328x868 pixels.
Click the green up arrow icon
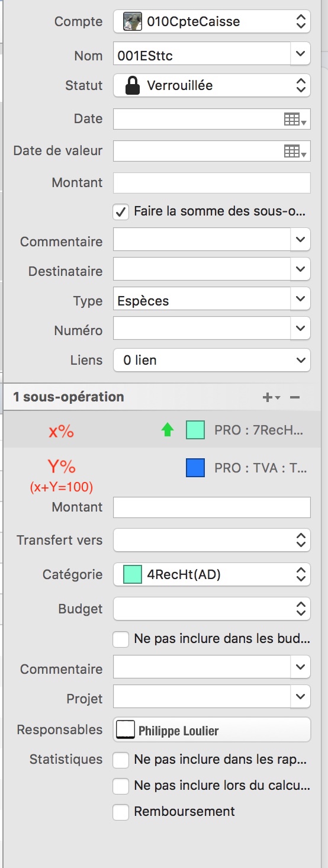pos(168,430)
